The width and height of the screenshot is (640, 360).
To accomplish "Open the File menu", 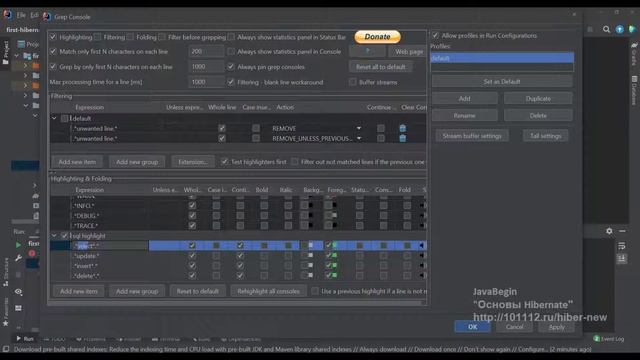I will 21,15.
